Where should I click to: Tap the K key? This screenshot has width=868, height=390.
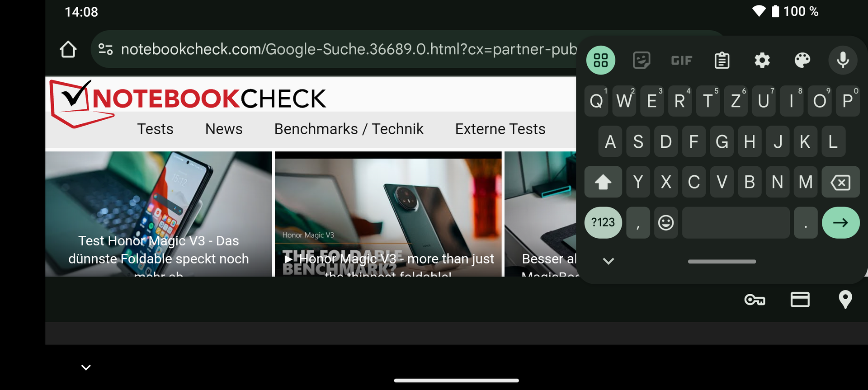(806, 141)
